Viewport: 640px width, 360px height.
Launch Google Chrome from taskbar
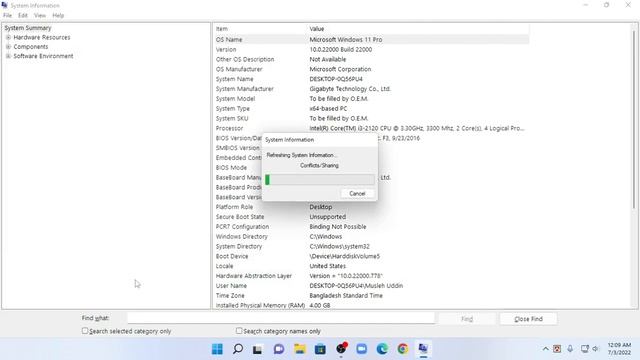[x=403, y=349]
